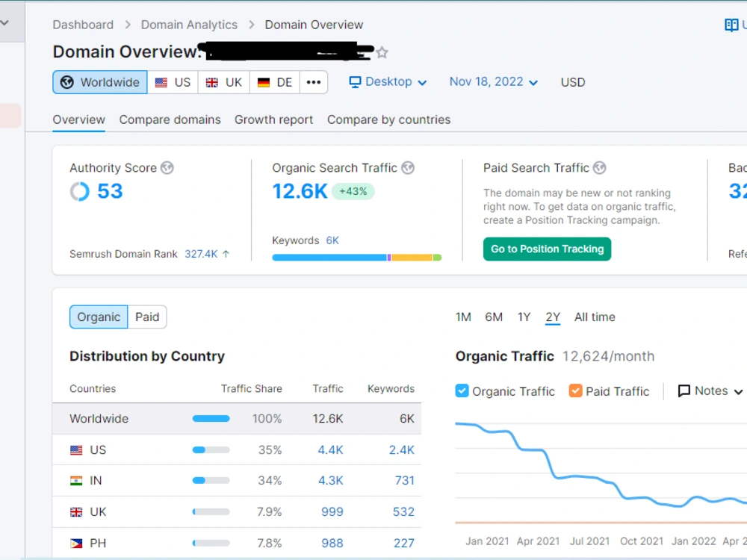Select the Organic toggle button

click(99, 317)
